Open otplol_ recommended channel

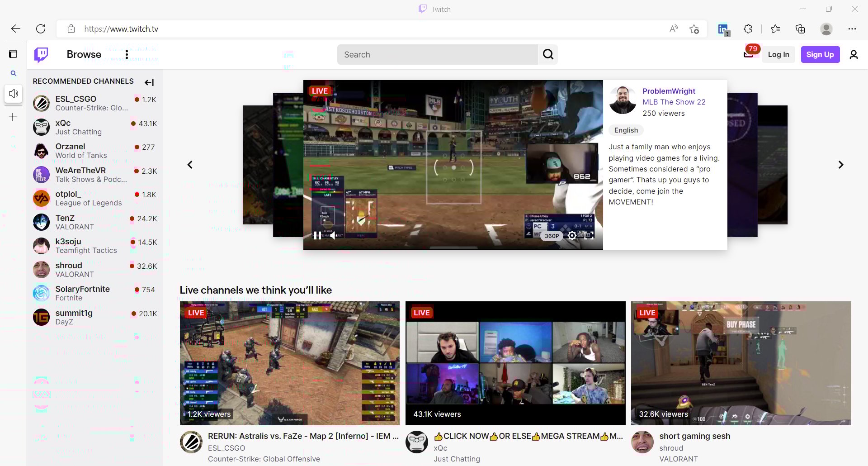(x=94, y=198)
